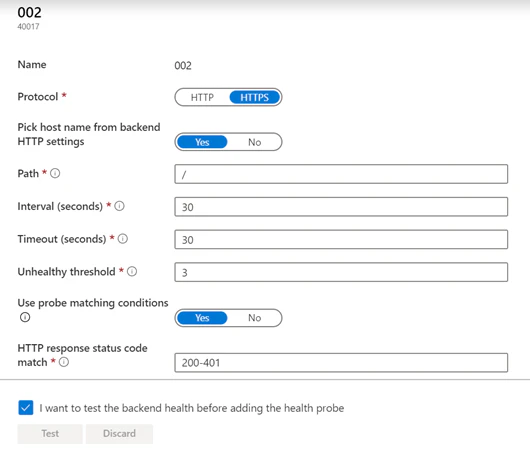Select the Unhealthy threshold input box
Image resolution: width=530 pixels, height=457 pixels.
click(341, 272)
